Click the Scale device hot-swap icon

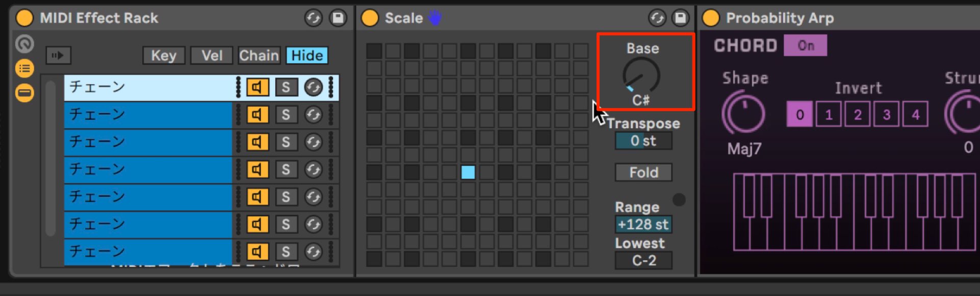pos(657,18)
